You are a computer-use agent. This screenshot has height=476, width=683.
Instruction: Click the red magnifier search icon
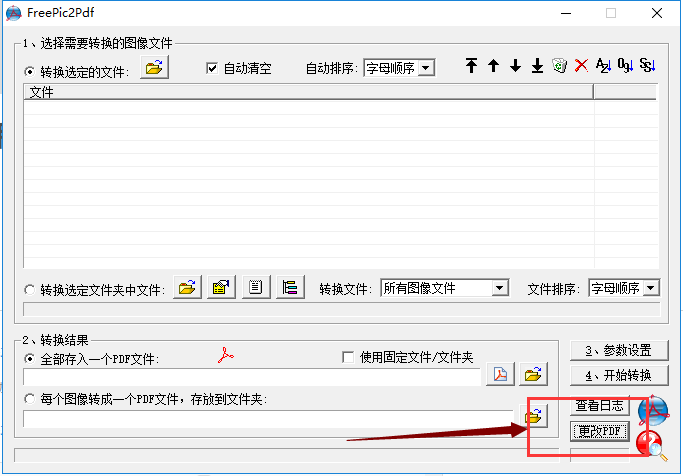[650, 445]
